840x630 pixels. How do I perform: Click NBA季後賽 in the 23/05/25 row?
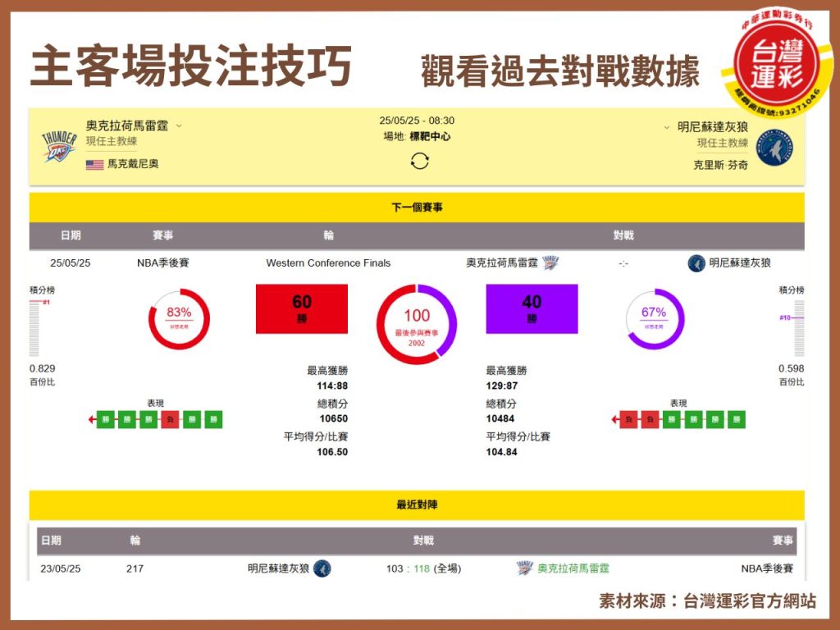767,568
